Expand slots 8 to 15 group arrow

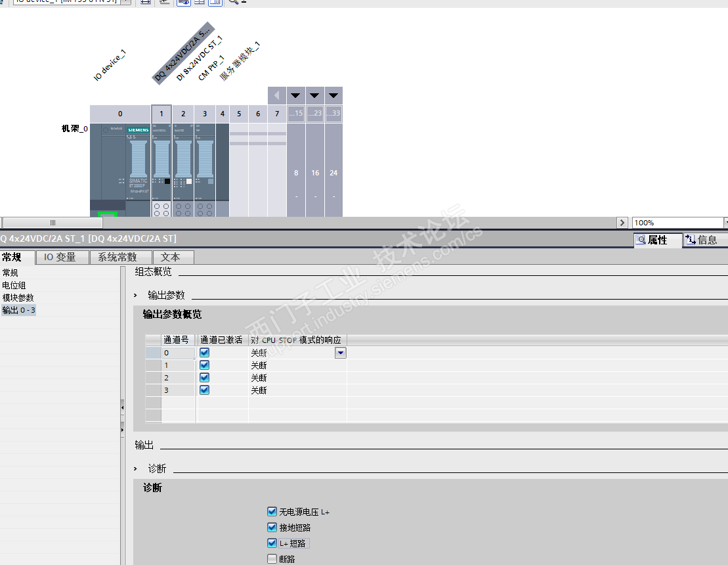pyautogui.click(x=296, y=96)
